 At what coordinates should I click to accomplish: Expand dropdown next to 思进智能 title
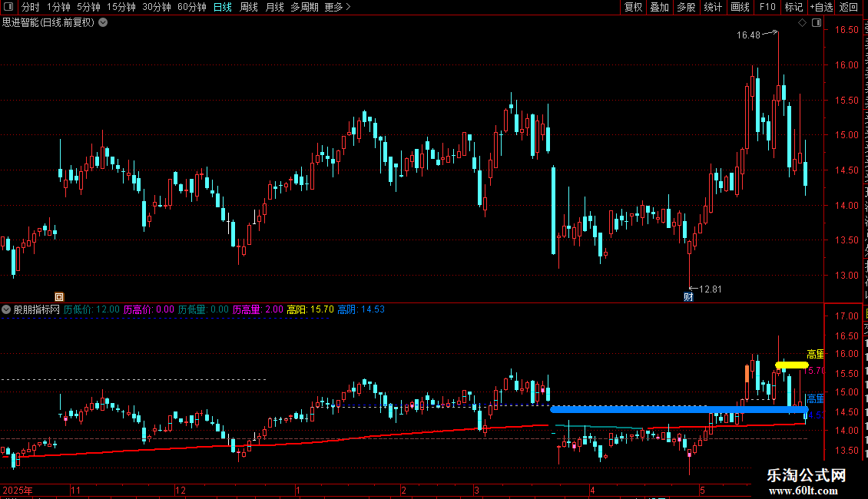click(103, 23)
